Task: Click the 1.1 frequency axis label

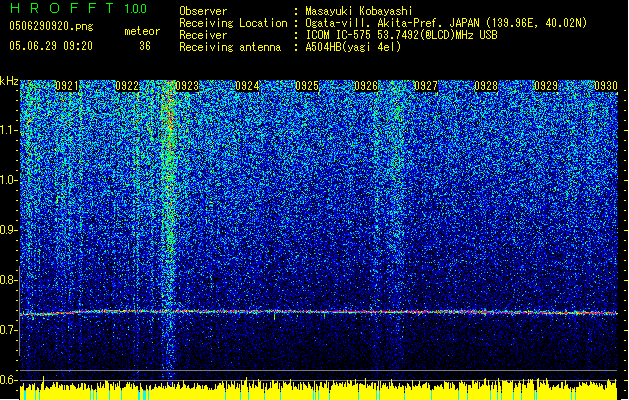Action: point(9,130)
